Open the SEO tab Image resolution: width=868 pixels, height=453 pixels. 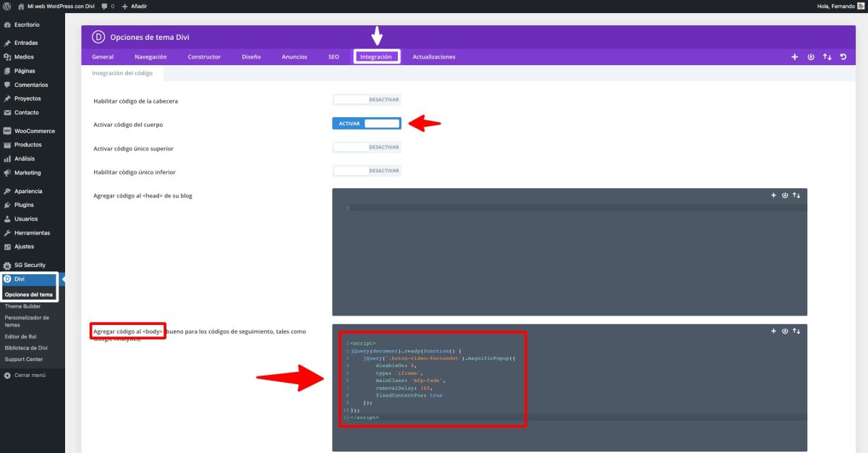point(333,56)
